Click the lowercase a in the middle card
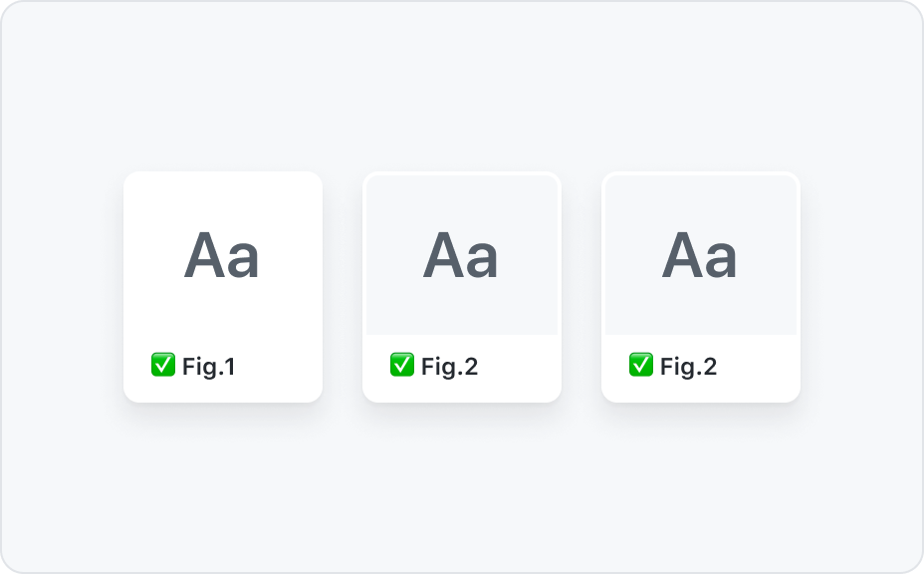924x574 pixels. [x=482, y=260]
